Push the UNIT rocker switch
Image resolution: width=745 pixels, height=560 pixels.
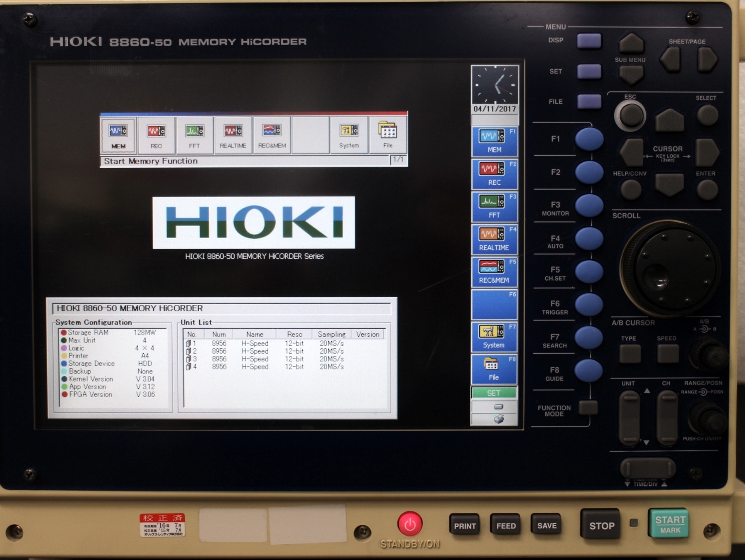(629, 418)
